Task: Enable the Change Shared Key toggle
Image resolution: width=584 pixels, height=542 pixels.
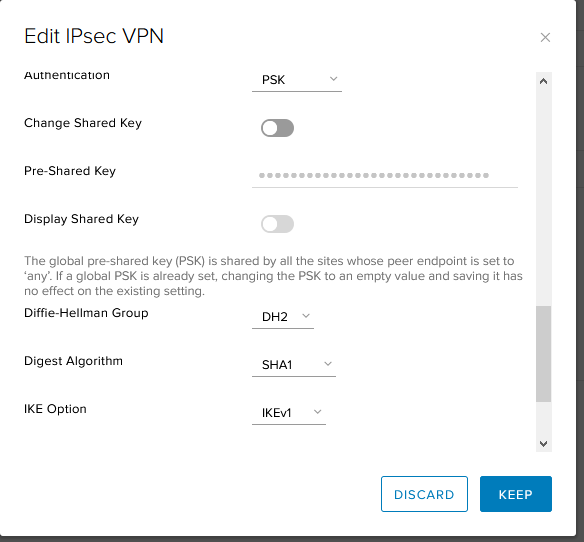Action: [277, 128]
